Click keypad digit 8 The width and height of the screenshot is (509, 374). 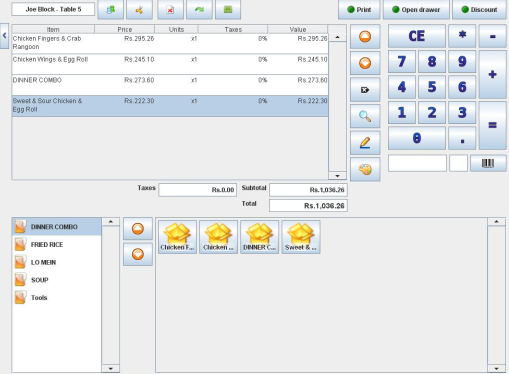[x=432, y=62]
